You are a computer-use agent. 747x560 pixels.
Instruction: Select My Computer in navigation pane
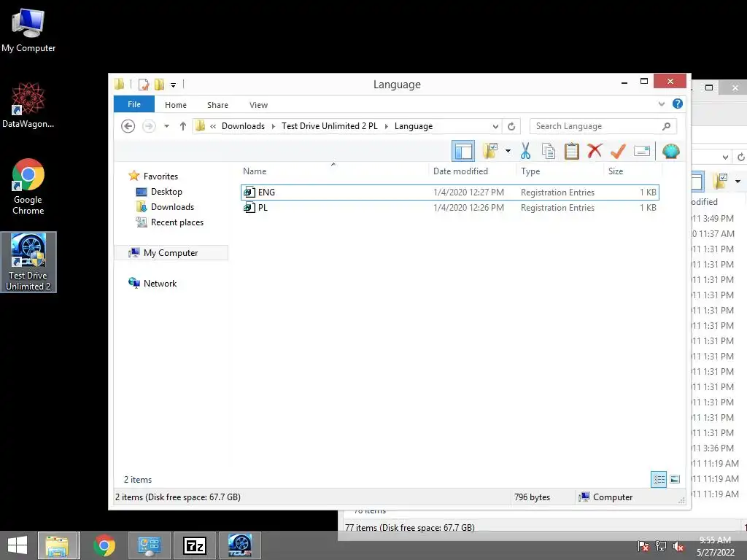[171, 253]
